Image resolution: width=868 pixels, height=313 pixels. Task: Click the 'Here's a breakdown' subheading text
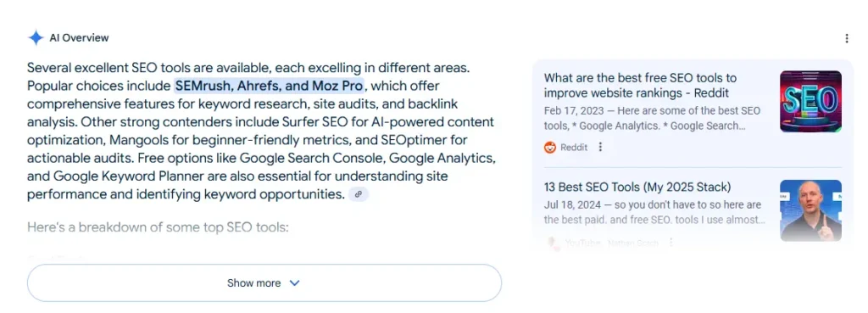[158, 227]
